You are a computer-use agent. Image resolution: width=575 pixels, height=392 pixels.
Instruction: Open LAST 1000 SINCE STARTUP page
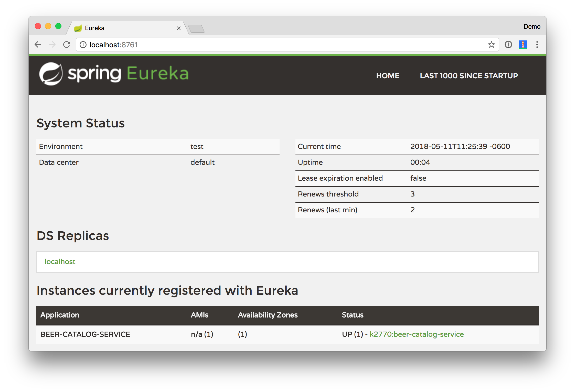click(x=469, y=76)
